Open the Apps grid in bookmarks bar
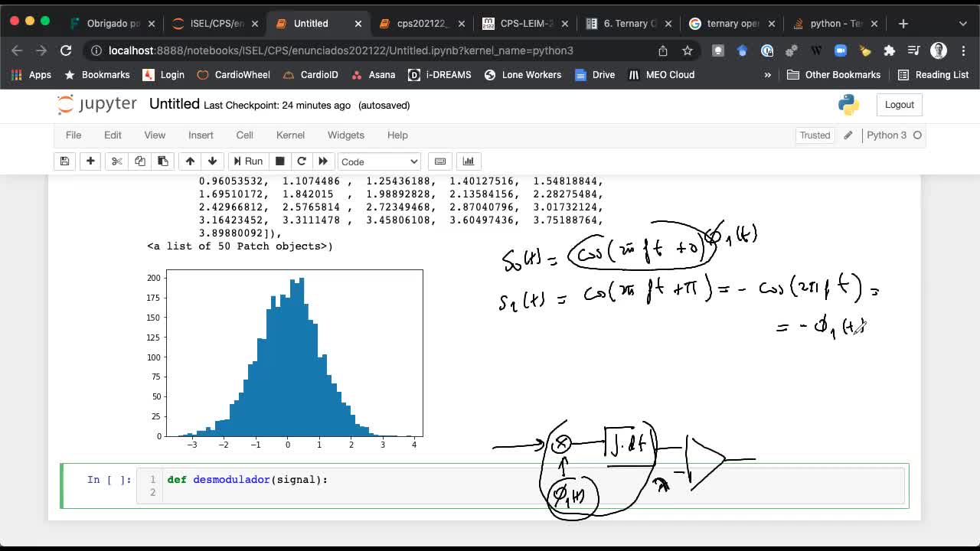The image size is (980, 551). [x=31, y=75]
